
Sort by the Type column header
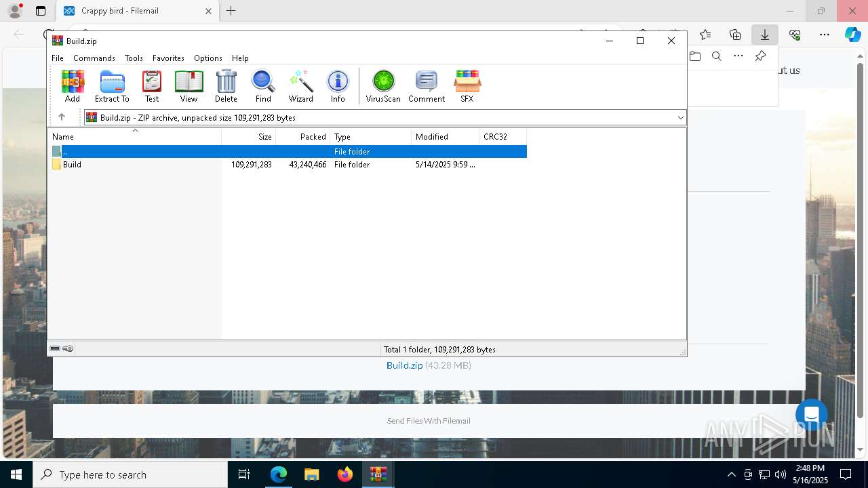pyautogui.click(x=371, y=136)
